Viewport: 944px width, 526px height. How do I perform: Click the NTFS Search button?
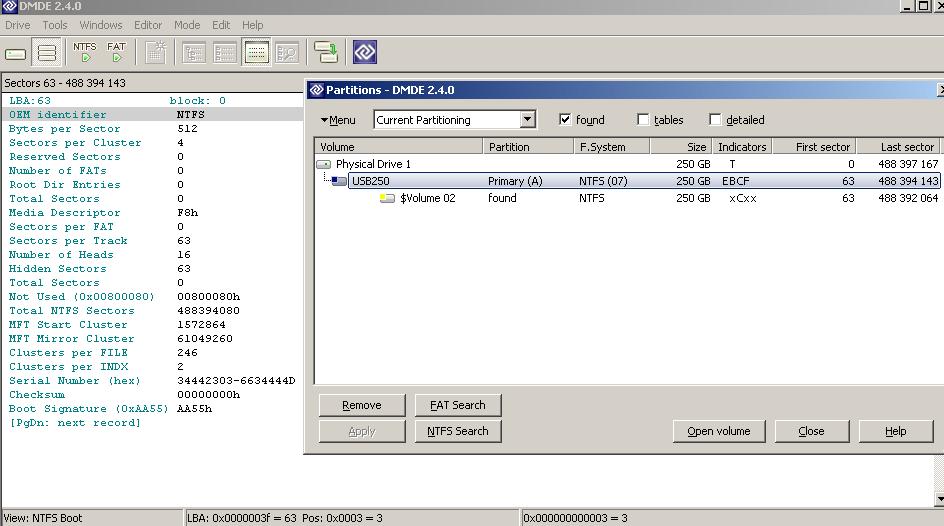(458, 431)
